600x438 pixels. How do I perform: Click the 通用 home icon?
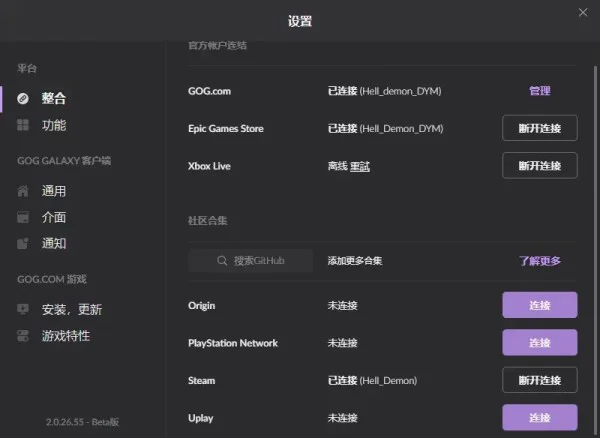click(x=23, y=191)
